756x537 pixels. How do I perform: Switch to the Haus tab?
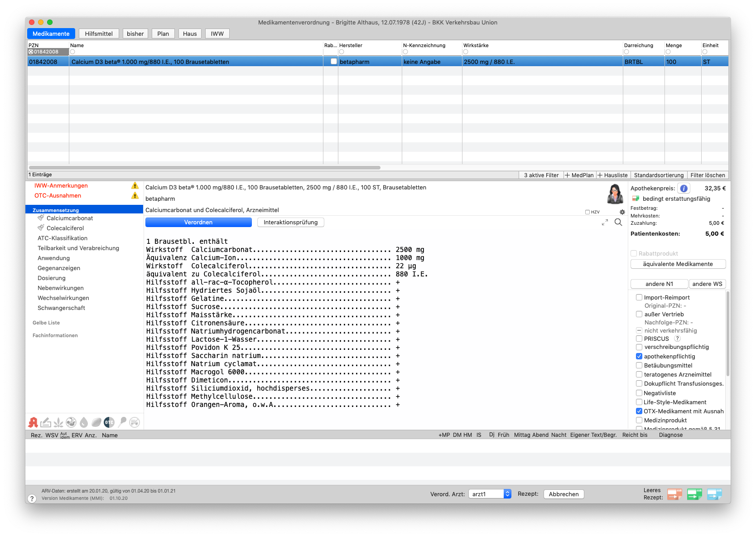click(190, 34)
